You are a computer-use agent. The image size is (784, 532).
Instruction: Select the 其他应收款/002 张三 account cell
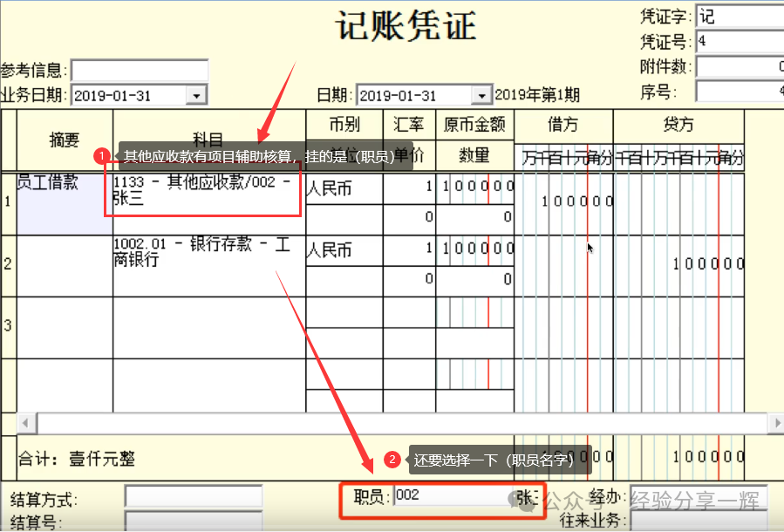point(208,193)
